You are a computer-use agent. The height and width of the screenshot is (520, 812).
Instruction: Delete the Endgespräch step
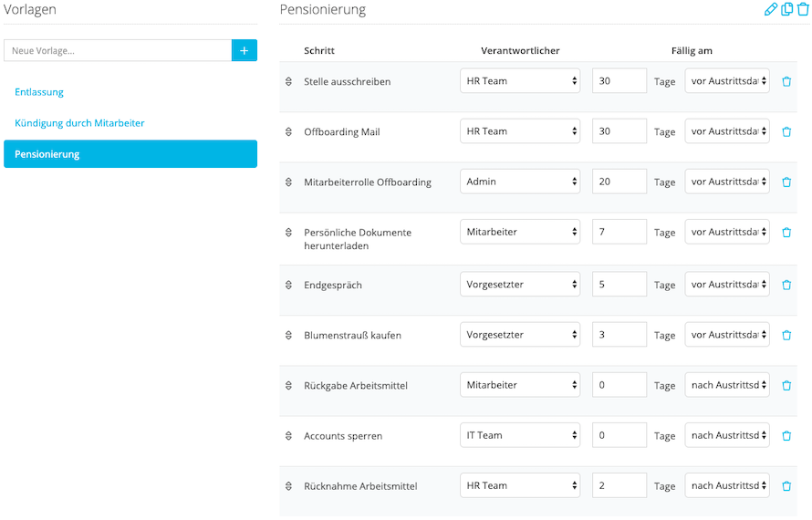click(x=786, y=285)
